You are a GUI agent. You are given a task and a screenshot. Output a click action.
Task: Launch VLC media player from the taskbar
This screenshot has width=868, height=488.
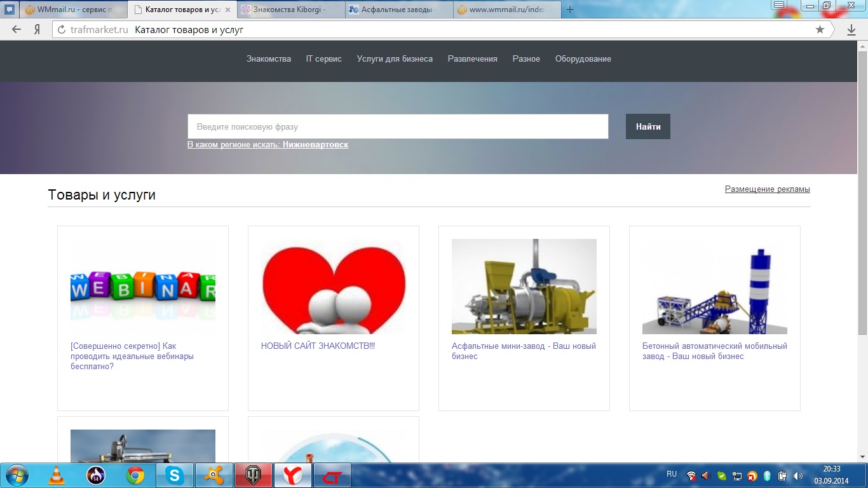[57, 475]
